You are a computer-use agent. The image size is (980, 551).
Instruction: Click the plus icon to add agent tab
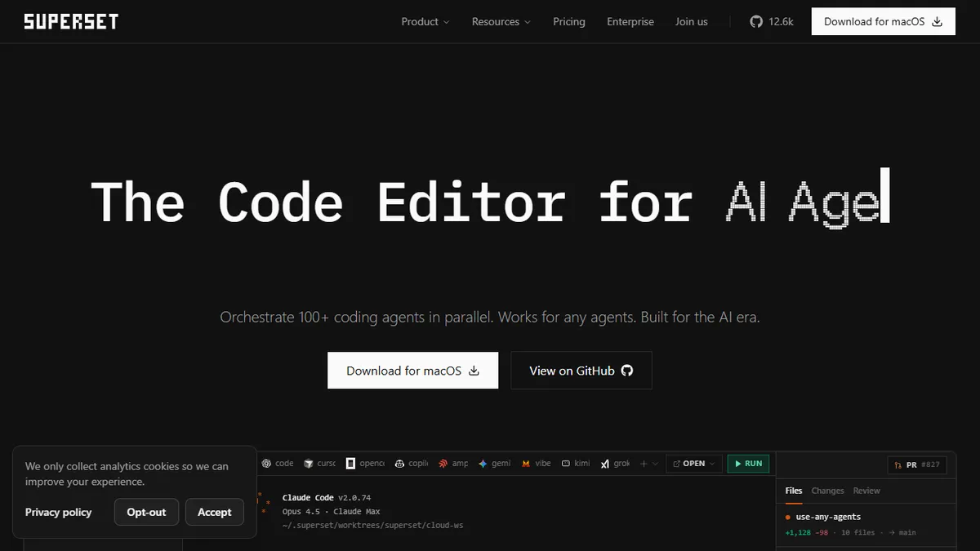(644, 464)
